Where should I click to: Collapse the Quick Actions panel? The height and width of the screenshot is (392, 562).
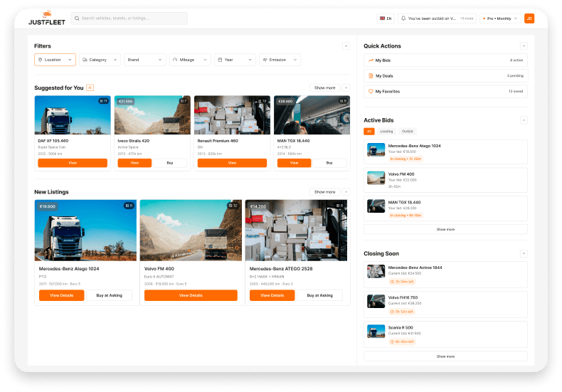pyautogui.click(x=524, y=46)
